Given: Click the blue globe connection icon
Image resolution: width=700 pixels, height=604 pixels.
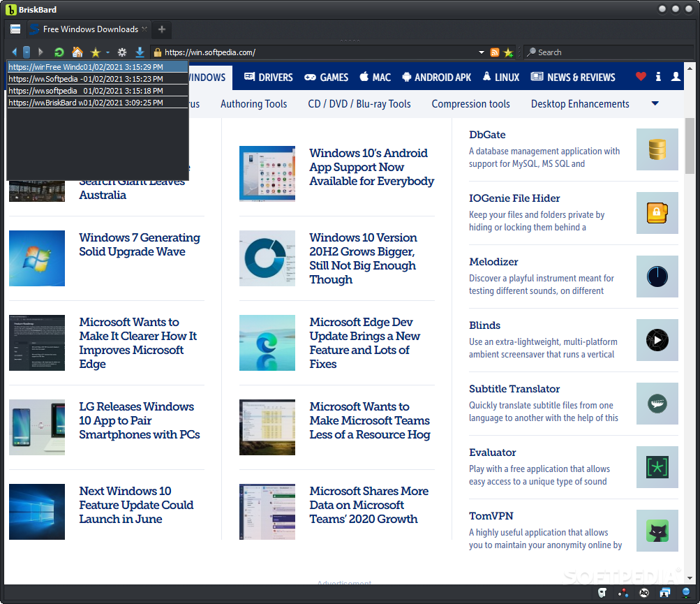Looking at the screenshot, I should point(686,593).
